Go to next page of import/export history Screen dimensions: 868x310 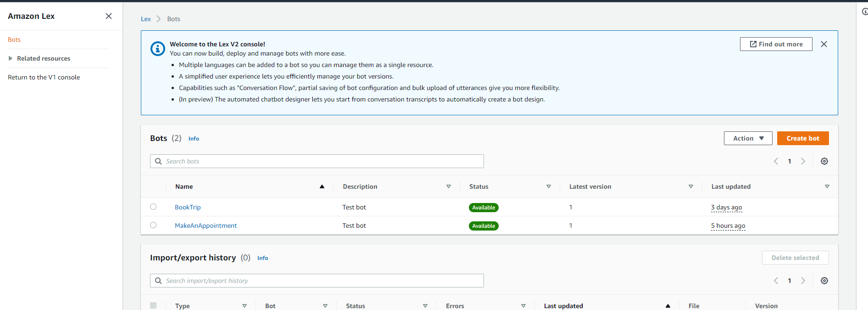pyautogui.click(x=803, y=281)
